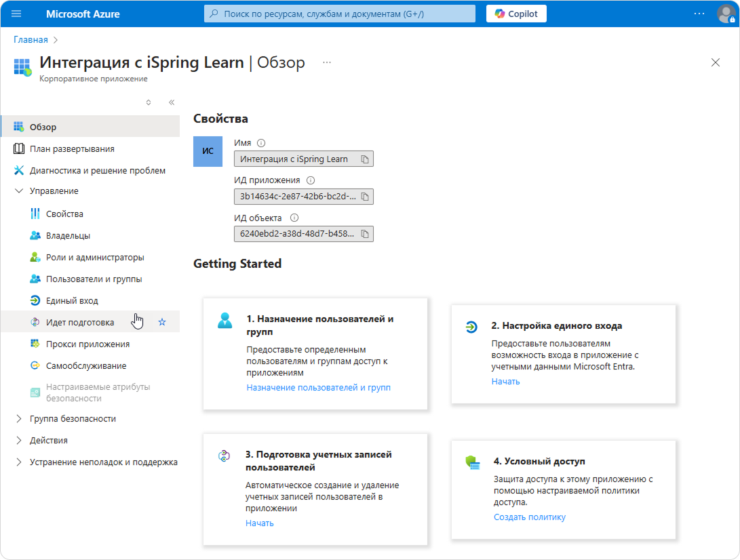The width and height of the screenshot is (740, 560).
Task: Show info tooltip for Имя
Action: [261, 143]
